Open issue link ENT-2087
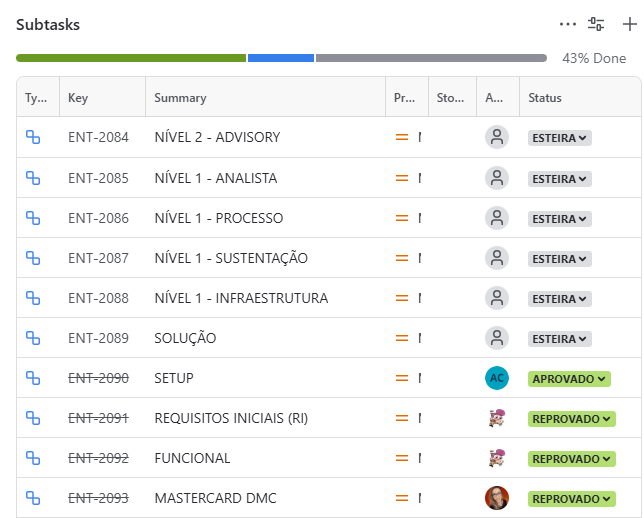The image size is (644, 518). (99, 258)
